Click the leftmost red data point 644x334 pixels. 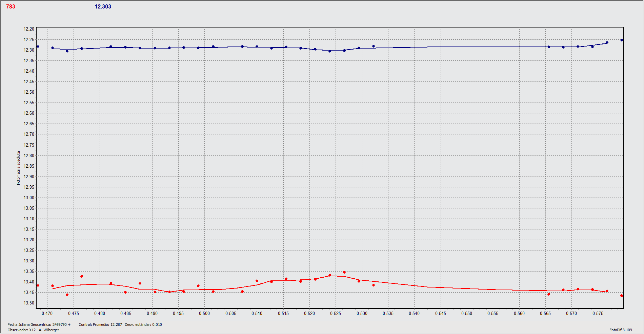38,285
